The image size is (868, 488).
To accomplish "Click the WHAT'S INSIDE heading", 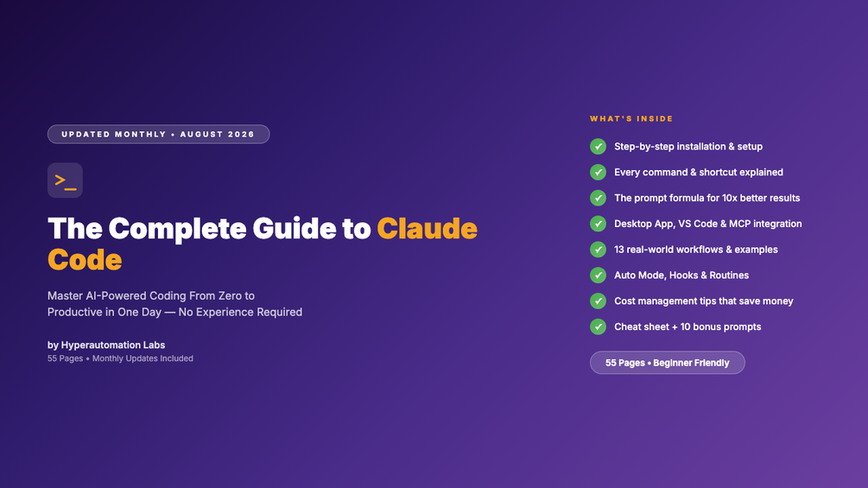I will tap(631, 118).
